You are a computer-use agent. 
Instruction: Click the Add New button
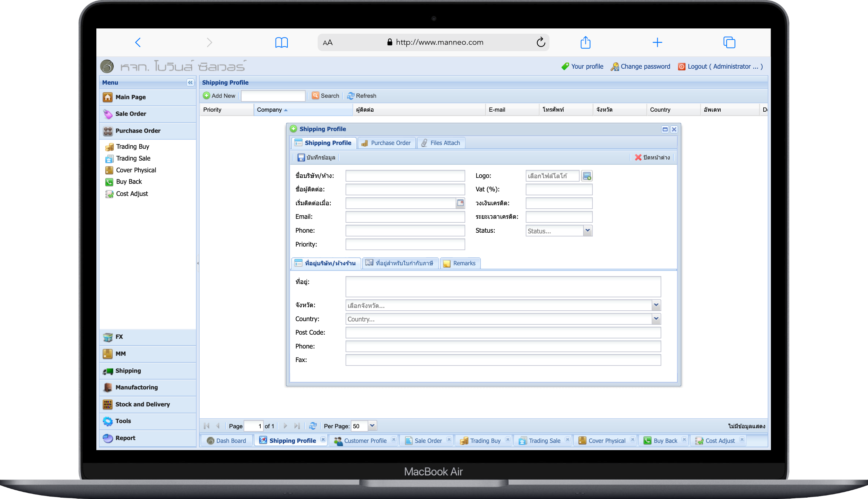tap(219, 96)
